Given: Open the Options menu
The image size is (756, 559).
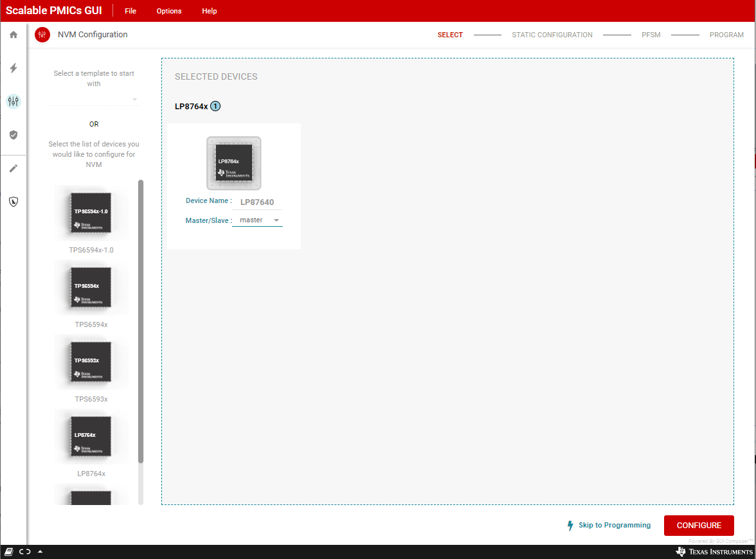Looking at the screenshot, I should coord(169,11).
